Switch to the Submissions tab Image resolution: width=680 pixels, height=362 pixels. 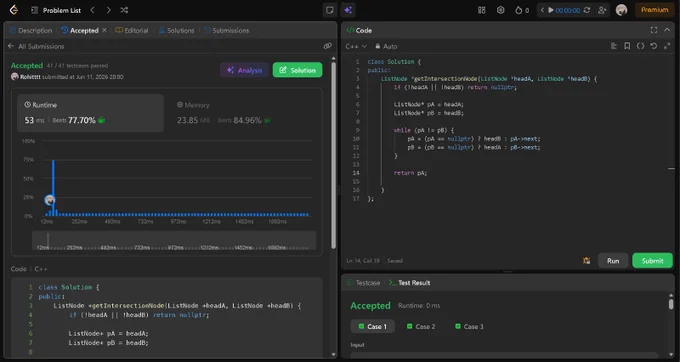[226, 30]
